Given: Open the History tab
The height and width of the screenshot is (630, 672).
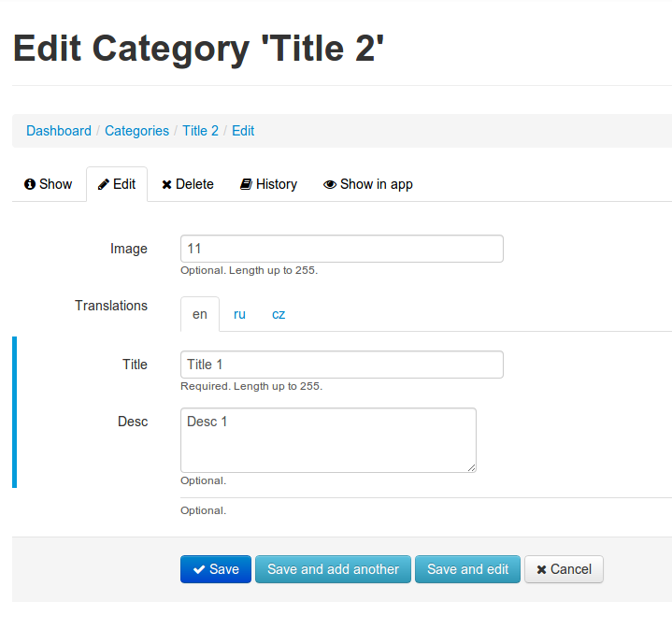Looking at the screenshot, I should (x=268, y=184).
